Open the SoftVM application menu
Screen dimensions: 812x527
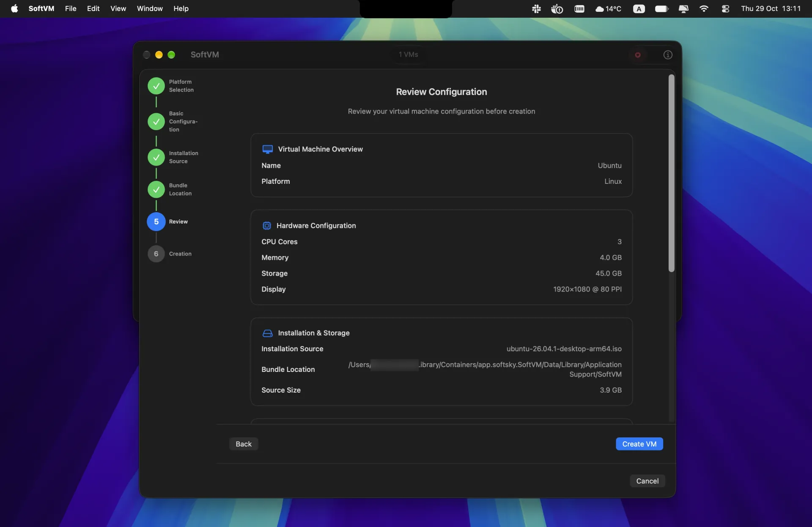(41, 8)
